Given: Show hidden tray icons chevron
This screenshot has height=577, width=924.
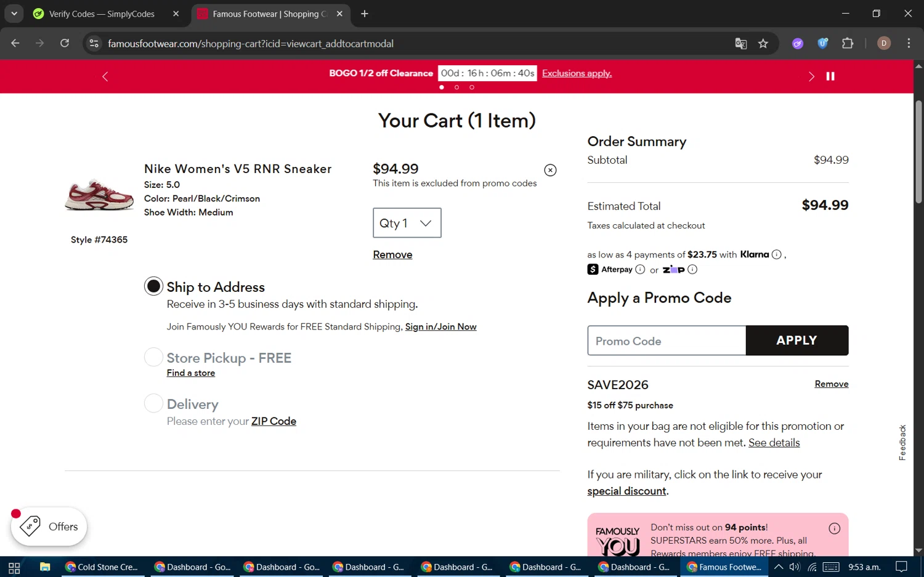Looking at the screenshot, I should click(x=779, y=567).
